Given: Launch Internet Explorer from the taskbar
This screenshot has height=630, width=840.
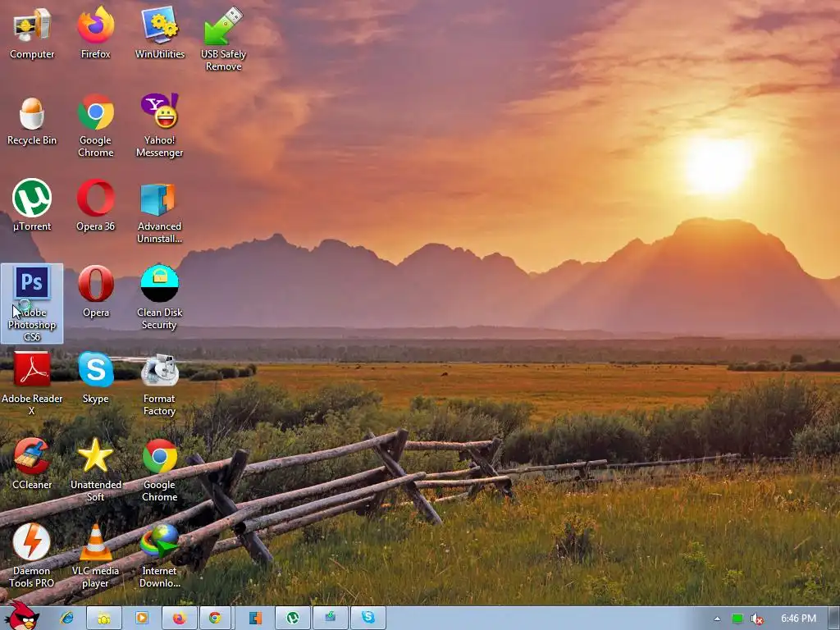Looking at the screenshot, I should [67, 619].
